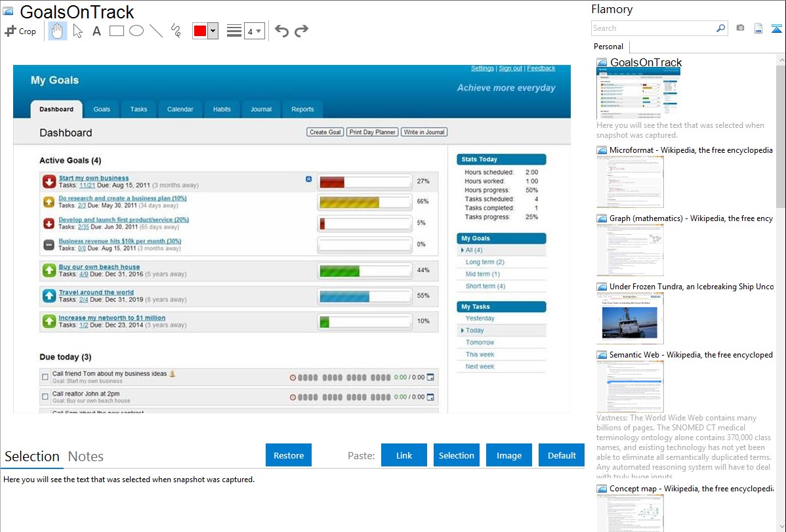This screenshot has width=786, height=532.
Task: Open the Goals tab in My Goals
Action: 102,110
